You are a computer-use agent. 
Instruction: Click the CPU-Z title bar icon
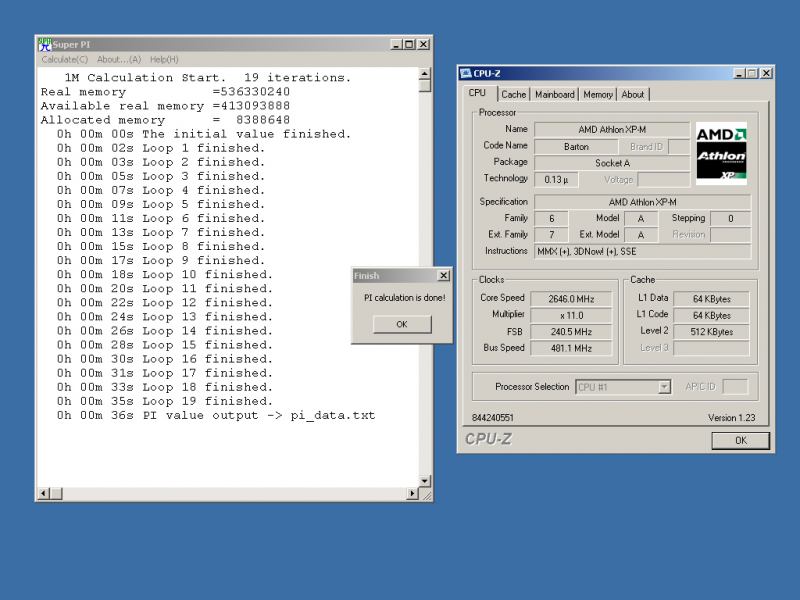click(x=465, y=73)
